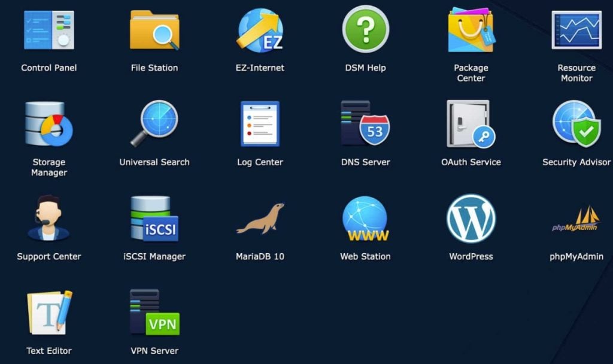The width and height of the screenshot is (613, 364).
Task: Open OAuth Service safe icon
Action: [471, 124]
